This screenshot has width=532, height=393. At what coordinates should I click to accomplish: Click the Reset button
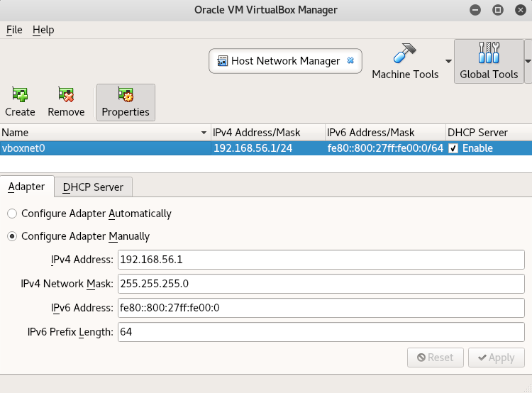[436, 358]
